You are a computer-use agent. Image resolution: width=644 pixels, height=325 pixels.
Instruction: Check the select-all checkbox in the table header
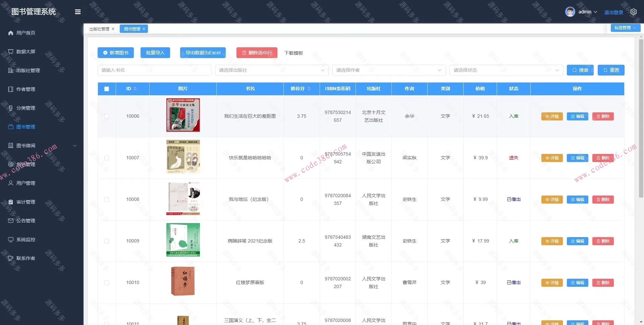[107, 89]
